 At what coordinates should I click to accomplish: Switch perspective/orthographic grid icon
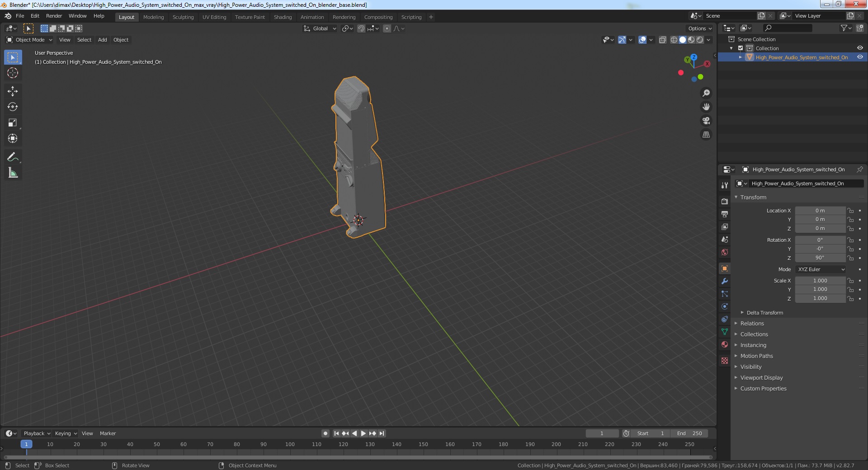coord(706,135)
